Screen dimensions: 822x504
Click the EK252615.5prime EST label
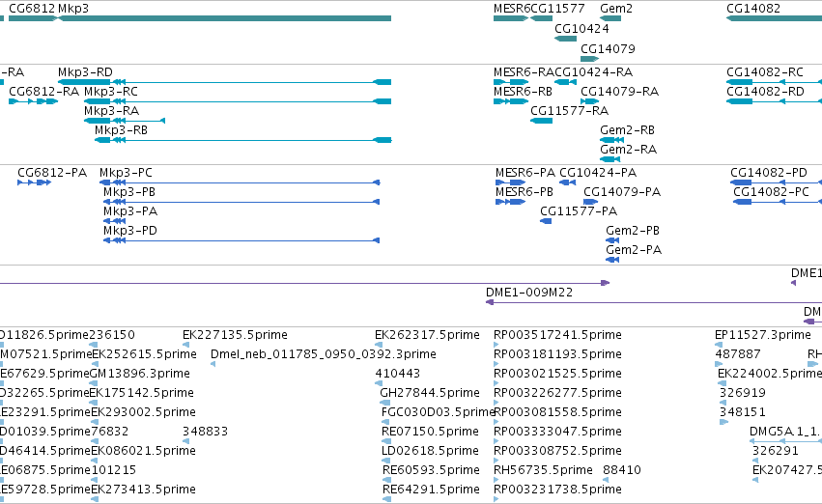click(x=144, y=354)
